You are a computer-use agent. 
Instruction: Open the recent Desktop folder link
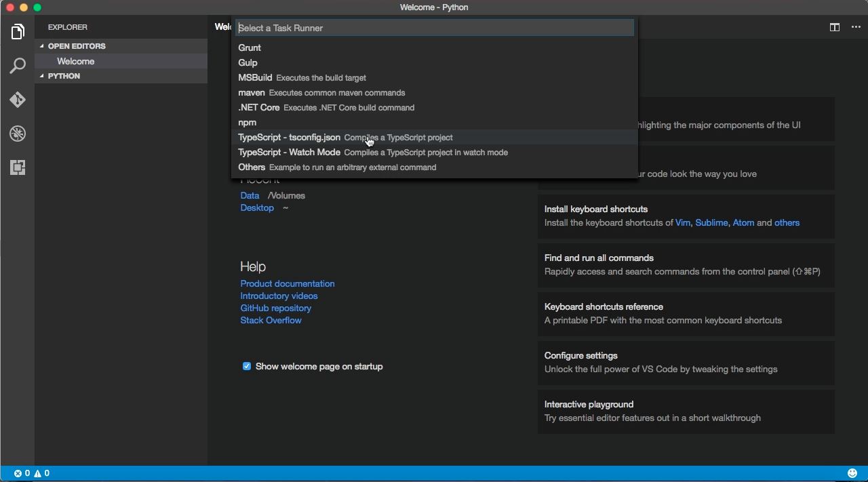point(257,207)
